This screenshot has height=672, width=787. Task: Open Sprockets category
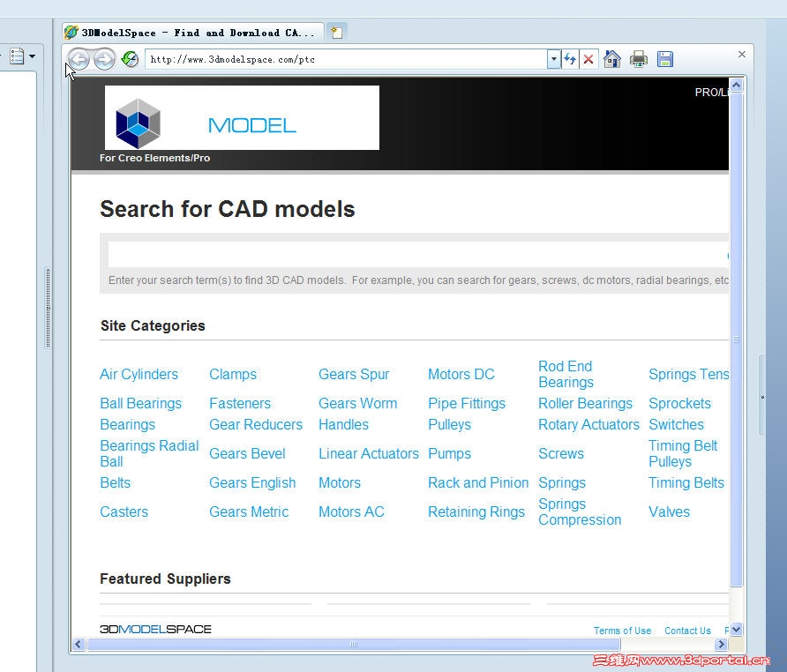pyautogui.click(x=679, y=404)
